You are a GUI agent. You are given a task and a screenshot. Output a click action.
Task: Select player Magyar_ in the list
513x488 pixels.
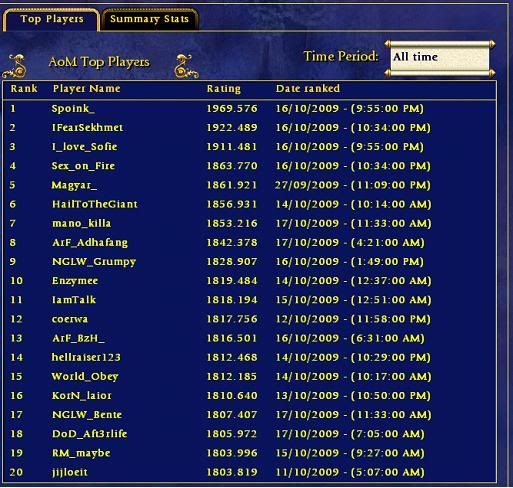coord(74,185)
